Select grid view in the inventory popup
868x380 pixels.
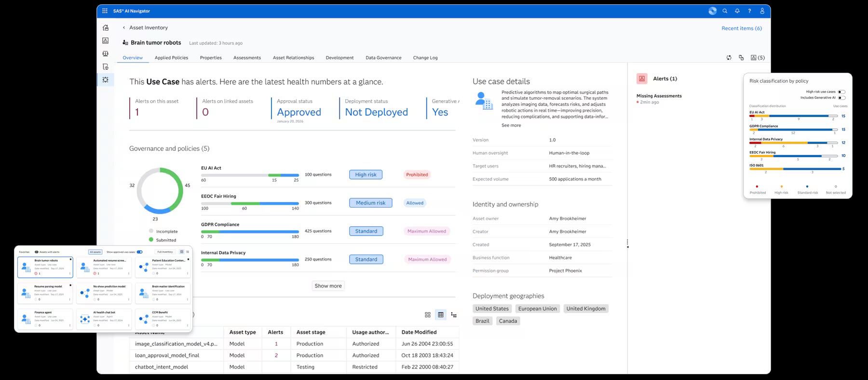pyautogui.click(x=182, y=252)
